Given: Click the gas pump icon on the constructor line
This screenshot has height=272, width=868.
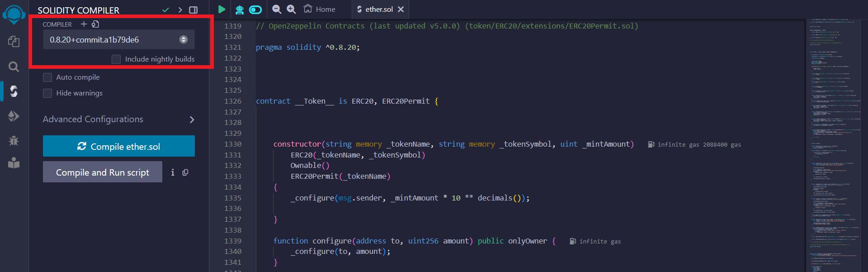Looking at the screenshot, I should [651, 144].
